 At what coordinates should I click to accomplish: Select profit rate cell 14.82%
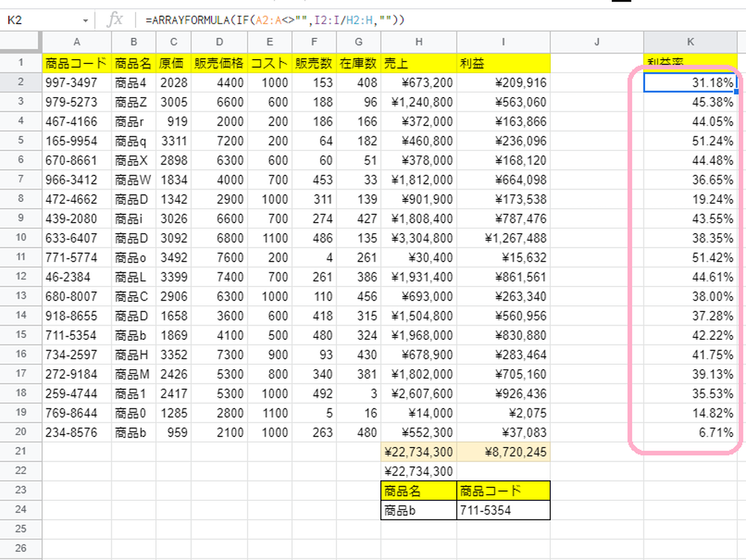click(691, 413)
